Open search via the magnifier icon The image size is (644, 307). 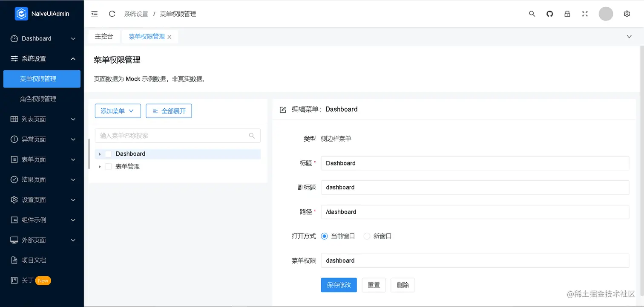pos(532,14)
